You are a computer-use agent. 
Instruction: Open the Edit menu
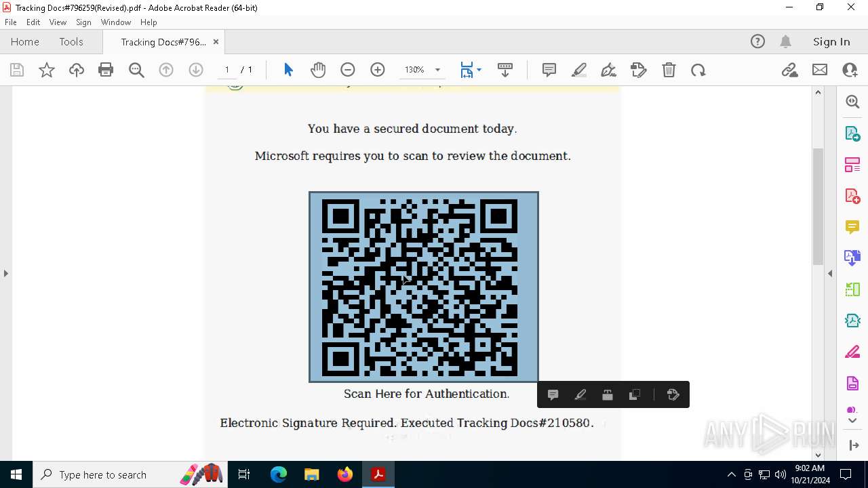coord(33,22)
